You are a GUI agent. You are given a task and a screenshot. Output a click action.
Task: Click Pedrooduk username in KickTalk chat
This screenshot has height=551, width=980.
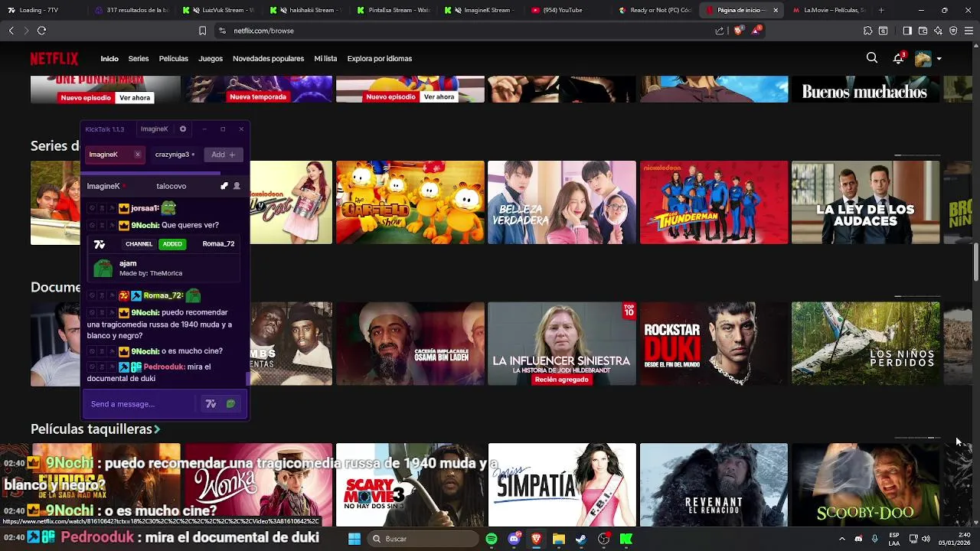(x=164, y=367)
